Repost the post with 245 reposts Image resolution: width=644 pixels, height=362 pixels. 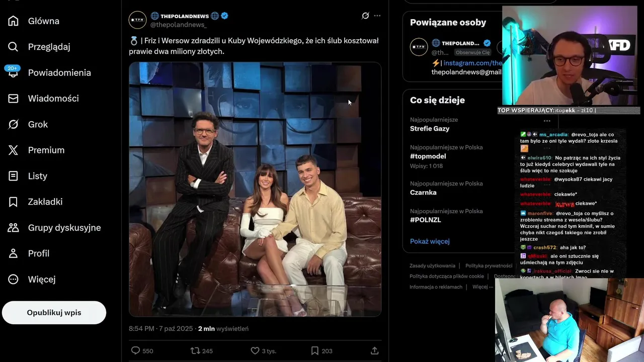195,350
